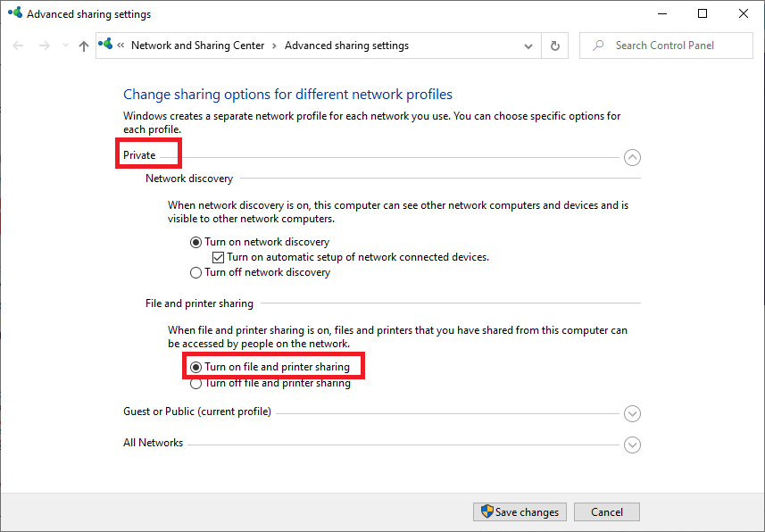Click the Control Panel icon in address bar
The width and height of the screenshot is (765, 532).
pos(105,44)
